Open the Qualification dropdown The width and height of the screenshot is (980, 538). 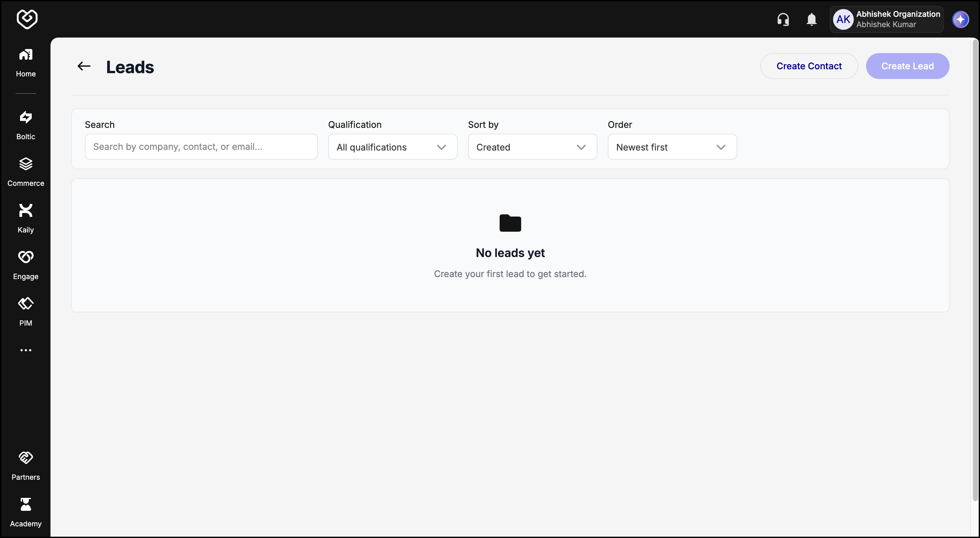point(392,147)
